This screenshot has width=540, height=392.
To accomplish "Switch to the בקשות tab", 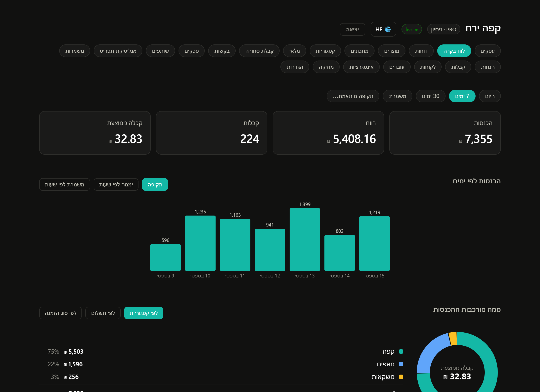I will 222,51.
